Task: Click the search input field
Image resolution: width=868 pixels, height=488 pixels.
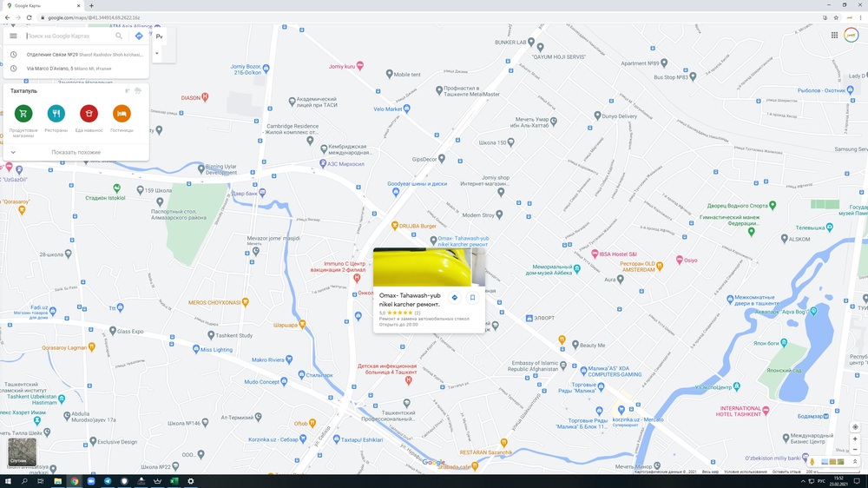Action: pyautogui.click(x=69, y=36)
